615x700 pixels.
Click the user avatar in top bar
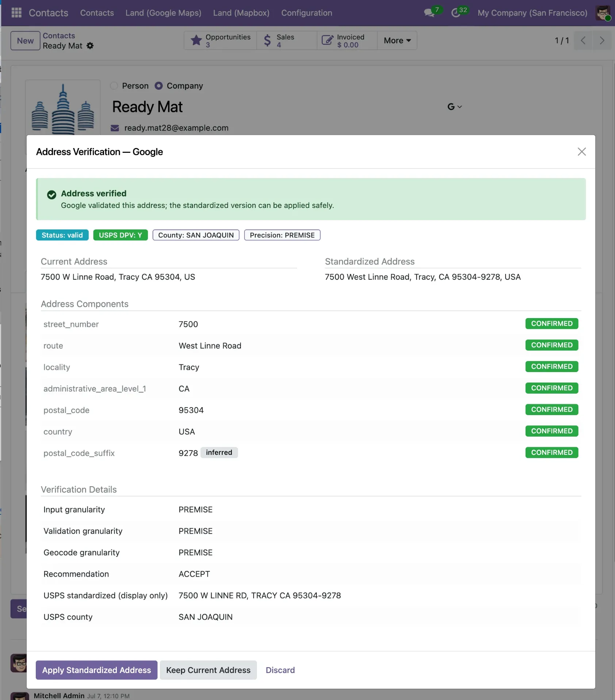[603, 13]
